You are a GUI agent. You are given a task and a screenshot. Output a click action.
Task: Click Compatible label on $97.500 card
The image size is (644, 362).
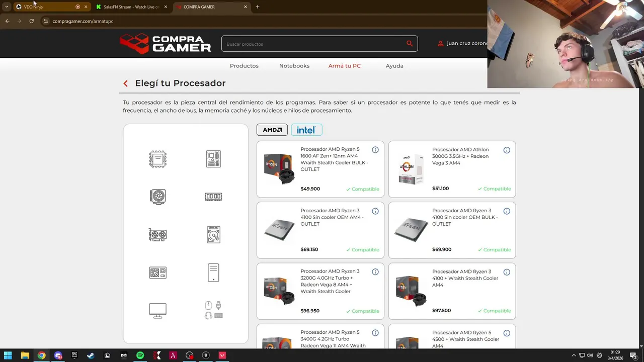coord(494,311)
